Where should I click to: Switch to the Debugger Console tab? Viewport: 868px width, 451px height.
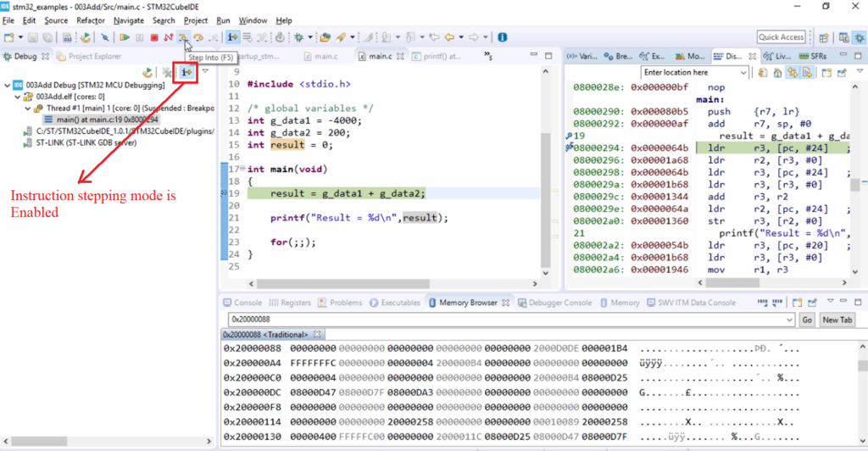click(x=554, y=303)
